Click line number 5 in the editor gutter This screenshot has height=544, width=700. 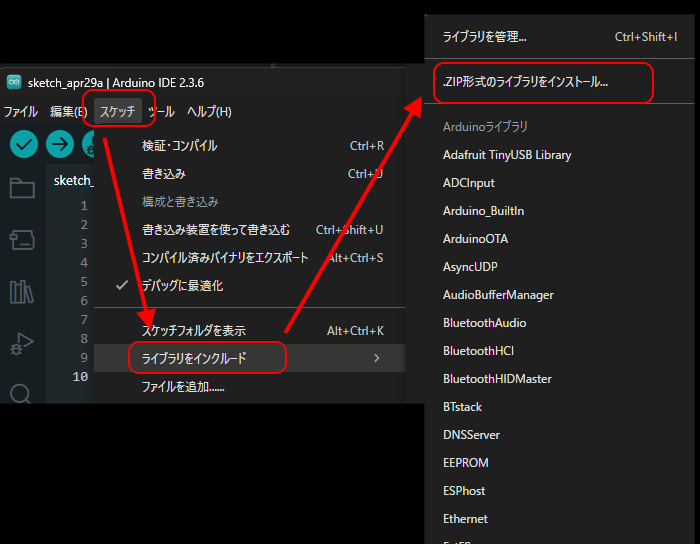84,282
